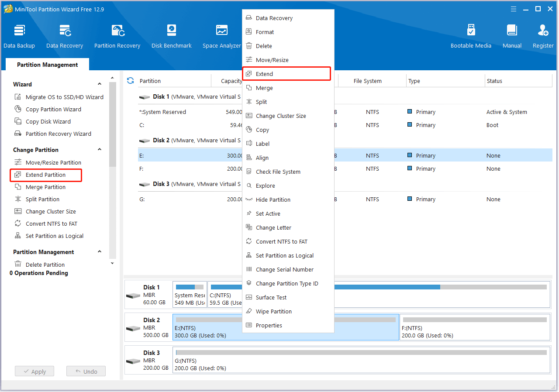The image size is (559, 392).
Task: Open Partition Recovery tool
Action: (117, 37)
